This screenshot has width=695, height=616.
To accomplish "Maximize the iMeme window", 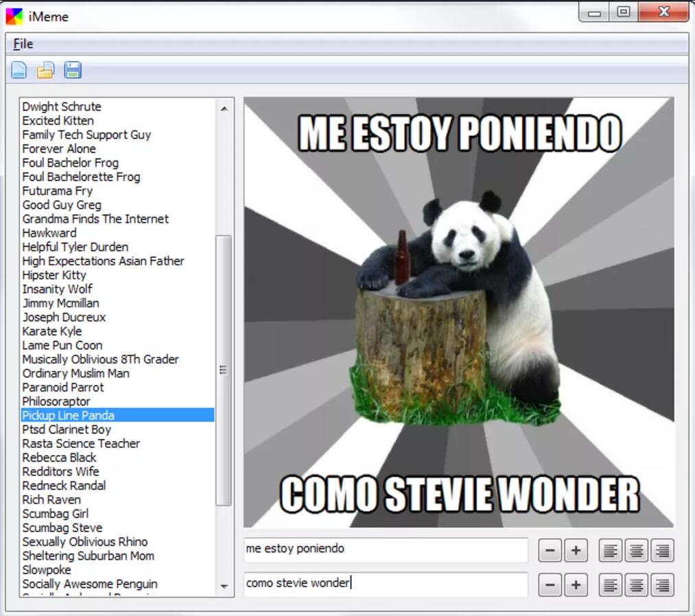I will coord(623,12).
